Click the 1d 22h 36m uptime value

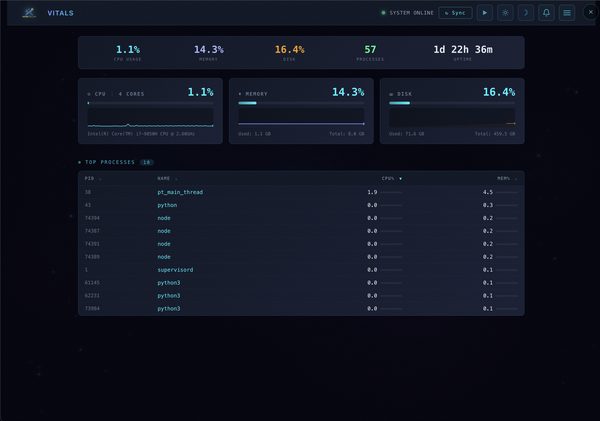[463, 49]
